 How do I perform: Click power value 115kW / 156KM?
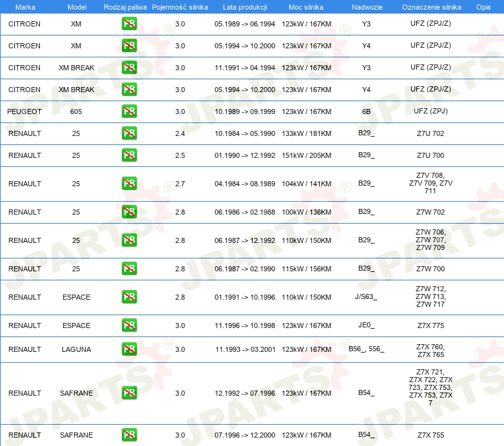307,269
